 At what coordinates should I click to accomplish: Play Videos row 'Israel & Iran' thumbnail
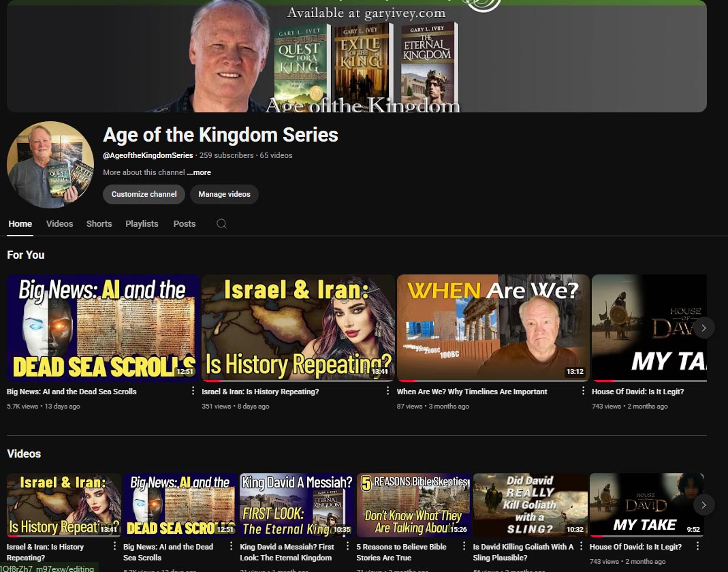click(64, 505)
